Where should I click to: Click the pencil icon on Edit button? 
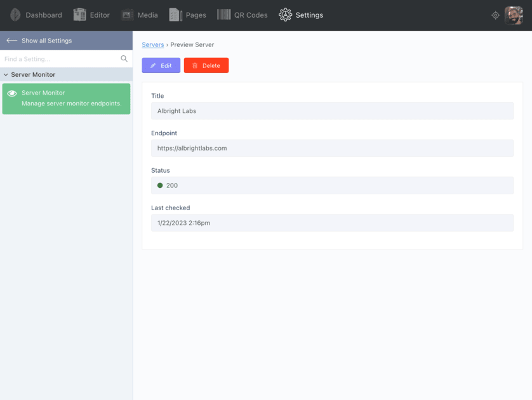coord(153,65)
